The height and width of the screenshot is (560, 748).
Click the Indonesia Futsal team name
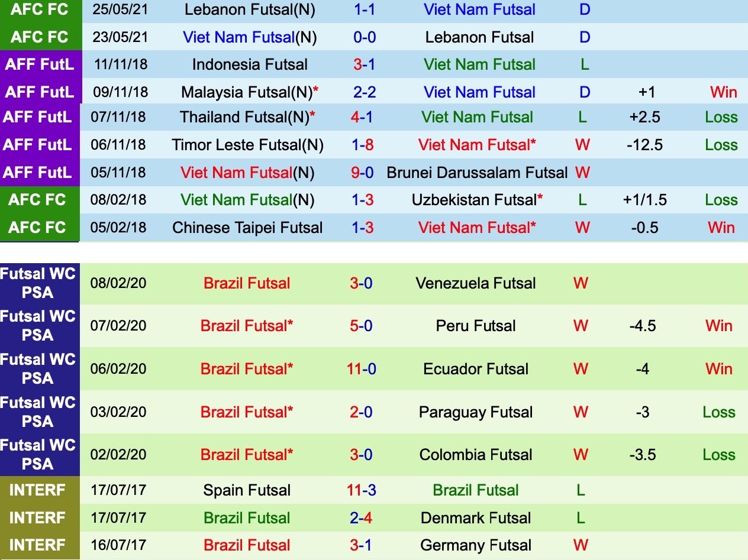point(250,64)
